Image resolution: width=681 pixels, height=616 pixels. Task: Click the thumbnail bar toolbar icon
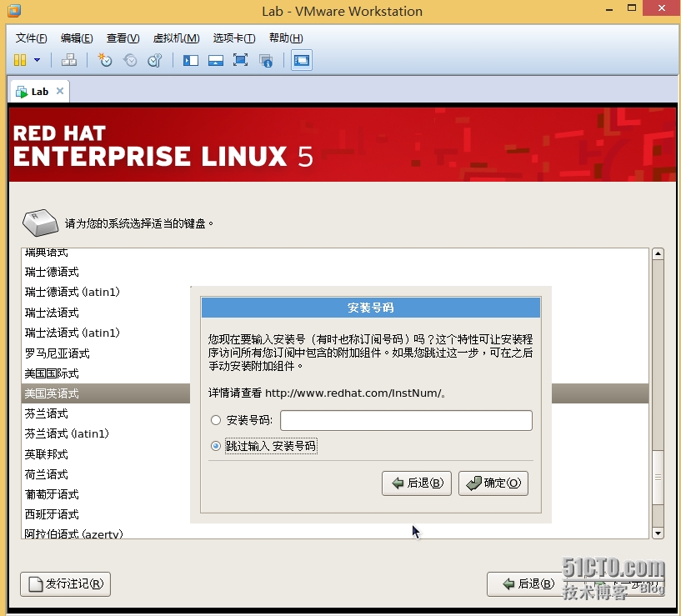click(215, 60)
